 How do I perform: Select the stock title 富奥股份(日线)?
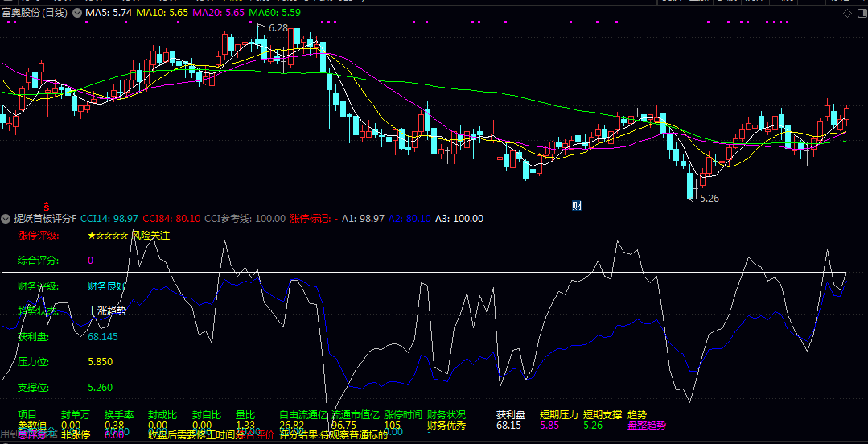click(x=35, y=12)
